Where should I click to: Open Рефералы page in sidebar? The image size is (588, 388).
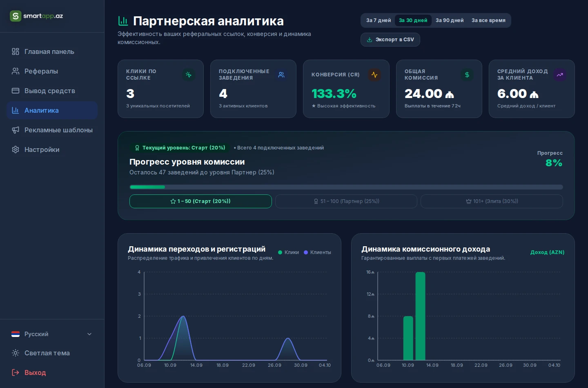(x=52, y=71)
